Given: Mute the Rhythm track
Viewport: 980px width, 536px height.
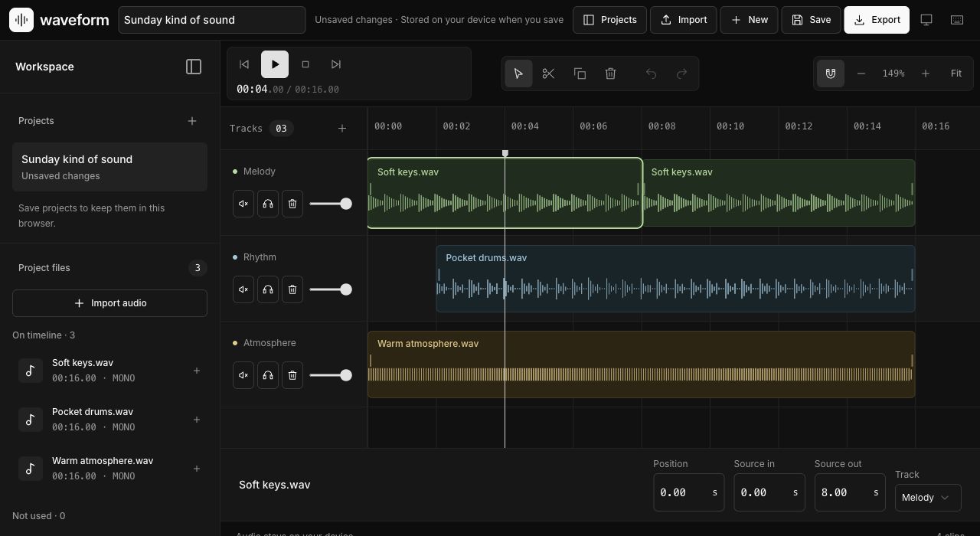Looking at the screenshot, I should [243, 289].
